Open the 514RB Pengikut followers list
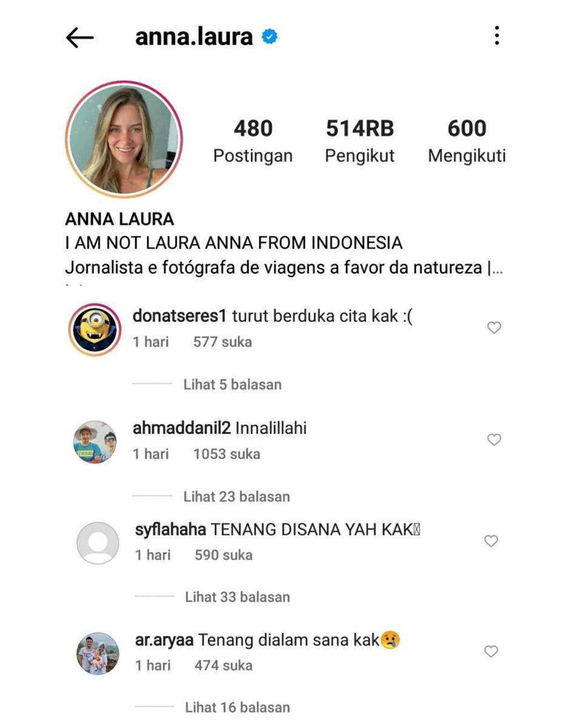This screenshot has width=582, height=728. [x=360, y=141]
